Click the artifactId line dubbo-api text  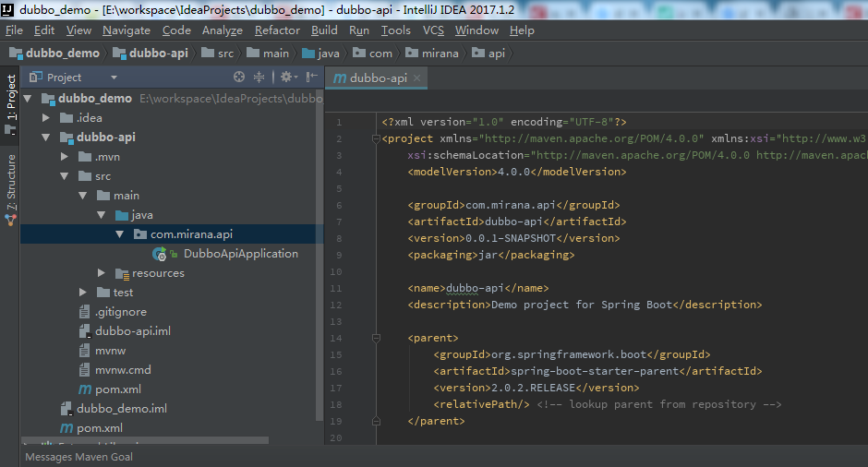pos(513,222)
